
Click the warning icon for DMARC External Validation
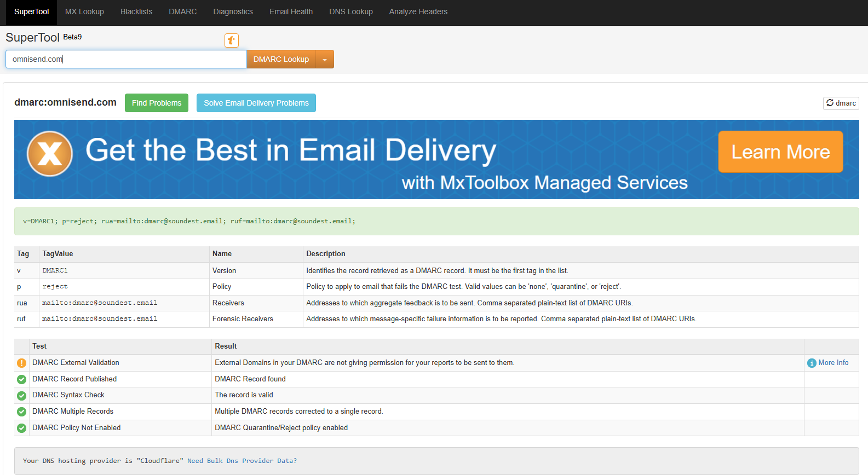tap(21, 363)
